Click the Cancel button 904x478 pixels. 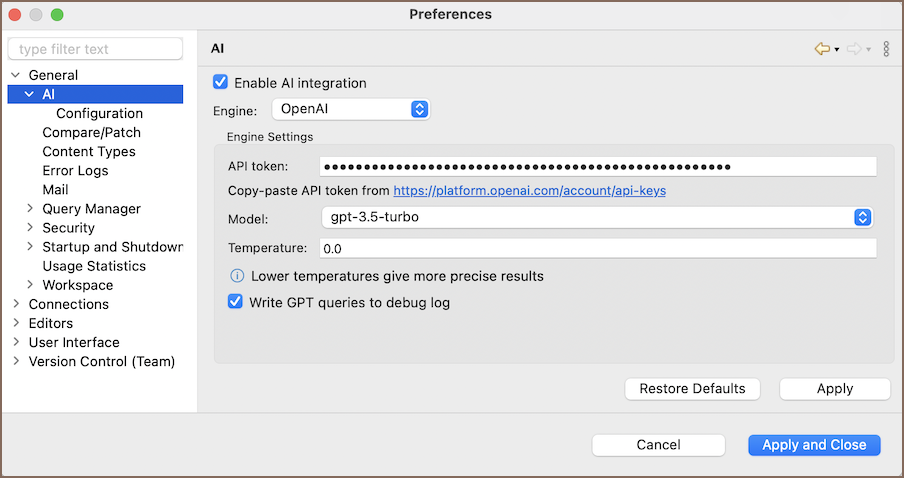tap(658, 445)
